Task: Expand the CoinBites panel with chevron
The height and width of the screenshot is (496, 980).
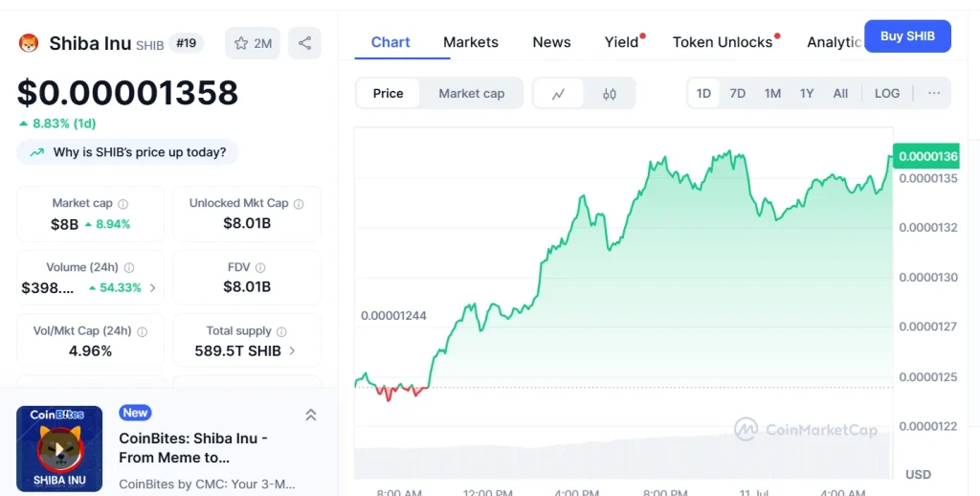Action: pos(311,415)
